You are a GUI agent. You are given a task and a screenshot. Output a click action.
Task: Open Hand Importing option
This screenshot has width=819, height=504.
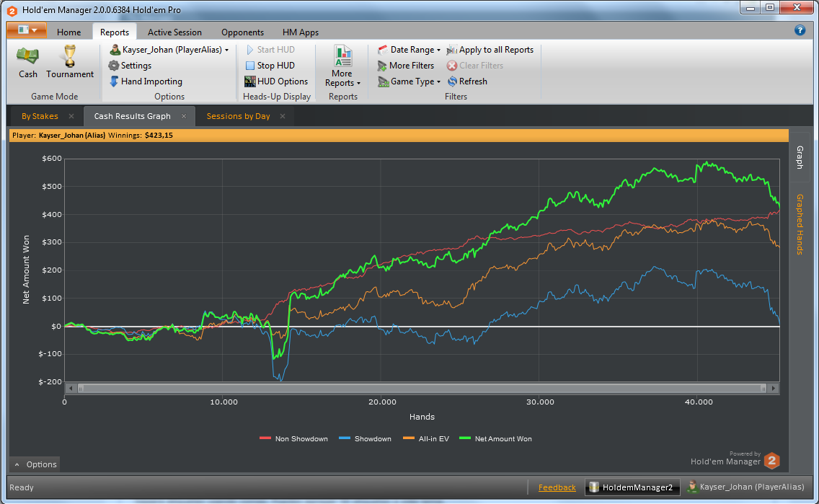146,81
